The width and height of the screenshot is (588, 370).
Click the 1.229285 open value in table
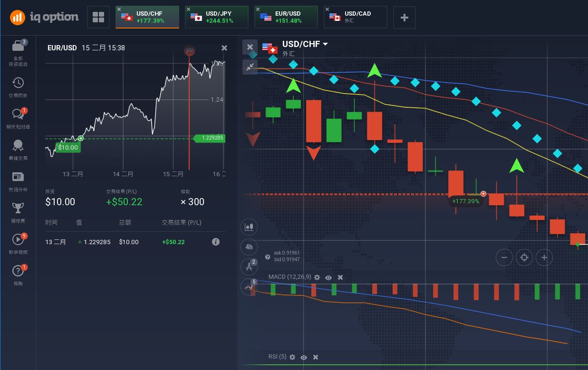pyautogui.click(x=97, y=242)
